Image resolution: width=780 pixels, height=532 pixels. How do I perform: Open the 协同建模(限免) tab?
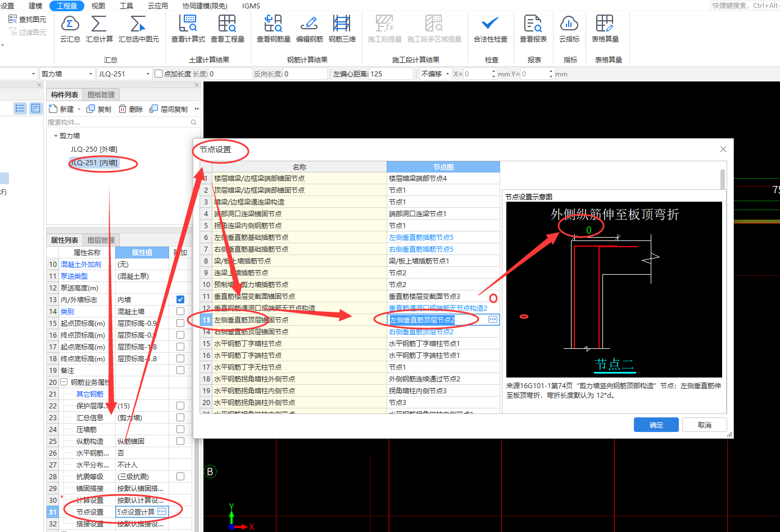point(205,6)
